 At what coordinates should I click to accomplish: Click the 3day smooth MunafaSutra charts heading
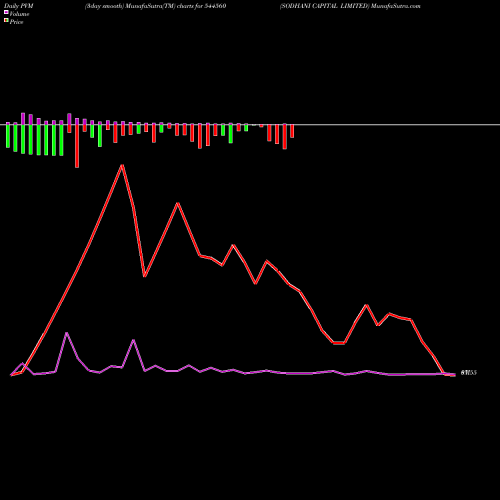tap(155, 6)
